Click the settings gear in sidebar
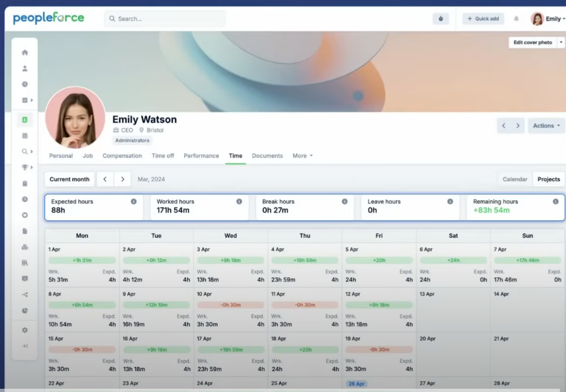This screenshot has height=392, width=566. (25, 330)
